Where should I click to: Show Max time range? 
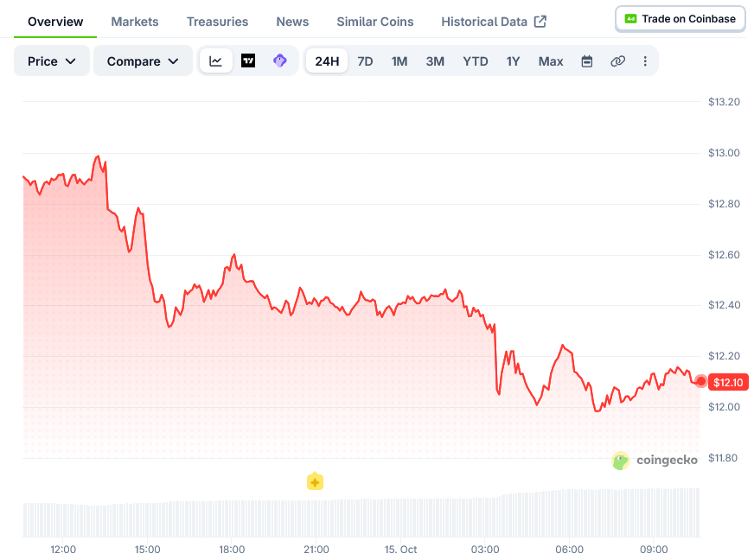coord(551,61)
